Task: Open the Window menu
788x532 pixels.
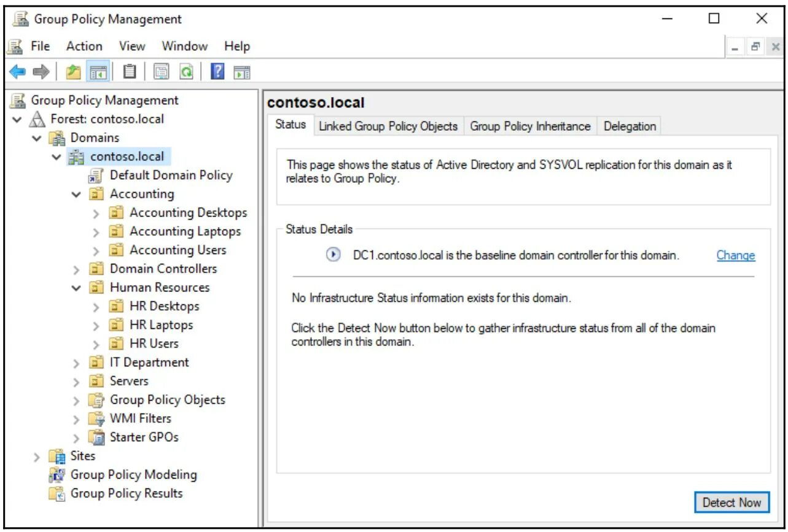Action: point(185,46)
